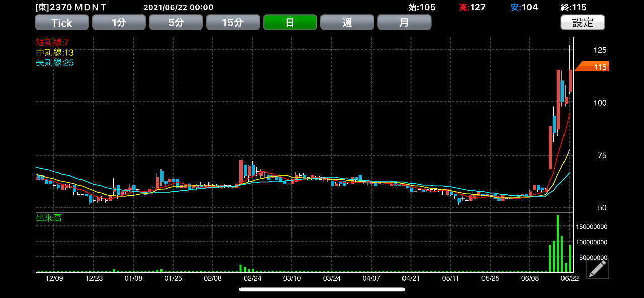Tap the 04/21 date axis label

click(x=411, y=278)
